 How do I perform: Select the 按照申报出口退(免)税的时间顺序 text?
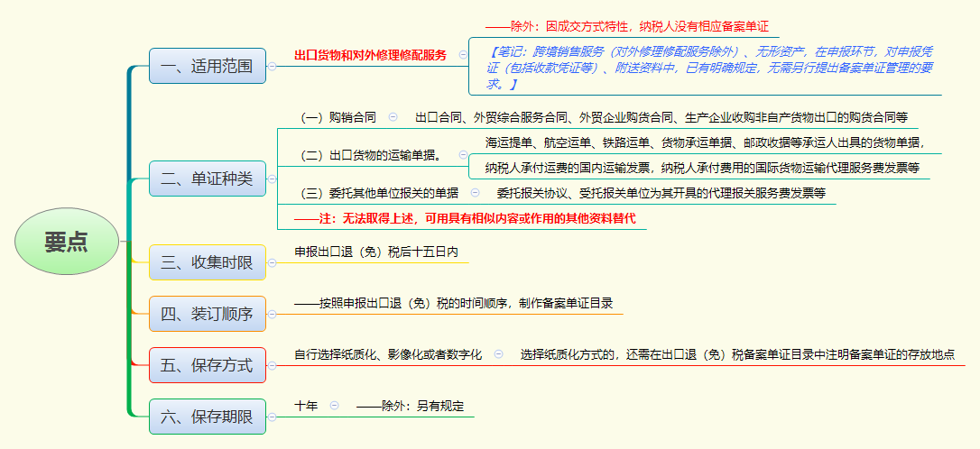click(454, 304)
